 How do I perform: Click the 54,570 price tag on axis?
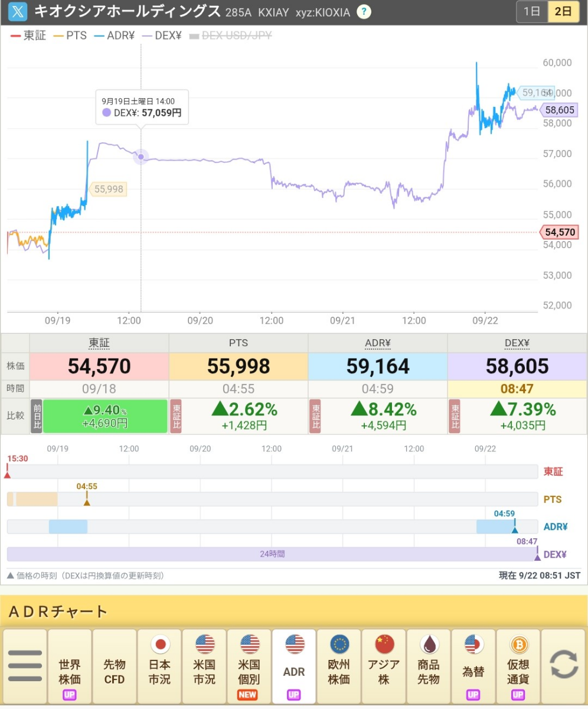pyautogui.click(x=559, y=232)
